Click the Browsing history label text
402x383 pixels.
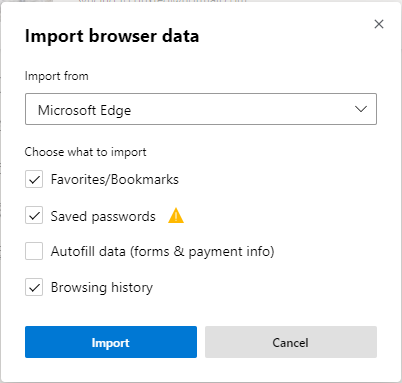pyautogui.click(x=102, y=287)
